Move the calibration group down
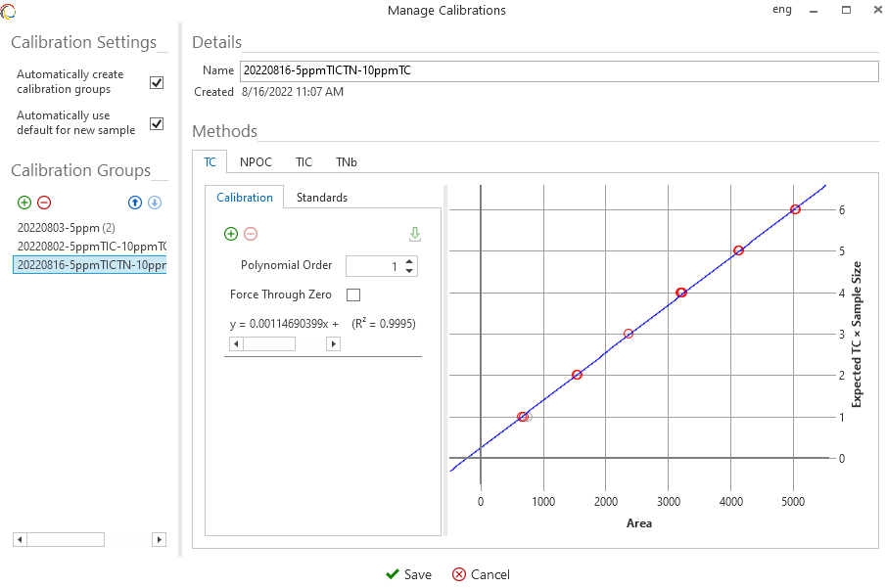 coord(155,203)
